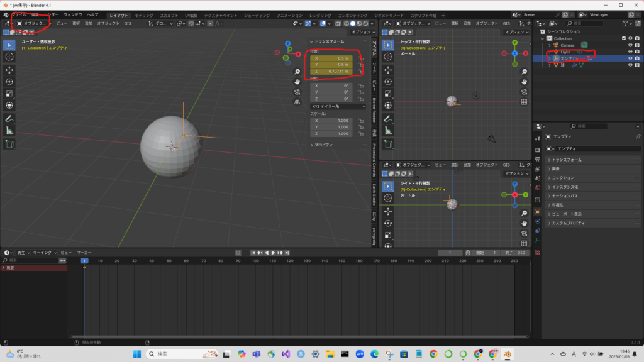This screenshot has height=362, width=644.
Task: Expand the トランスフォーム panel in properties editor
Action: click(567, 160)
